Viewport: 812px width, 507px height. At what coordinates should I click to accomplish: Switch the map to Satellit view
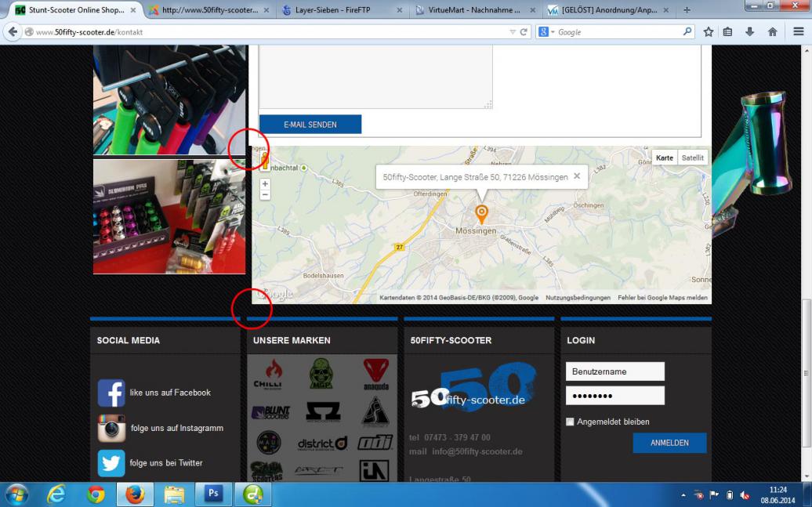(x=692, y=158)
